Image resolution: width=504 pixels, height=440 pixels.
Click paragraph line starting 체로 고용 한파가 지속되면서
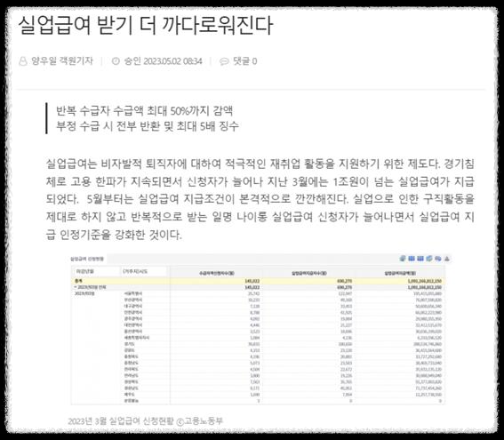(260, 182)
